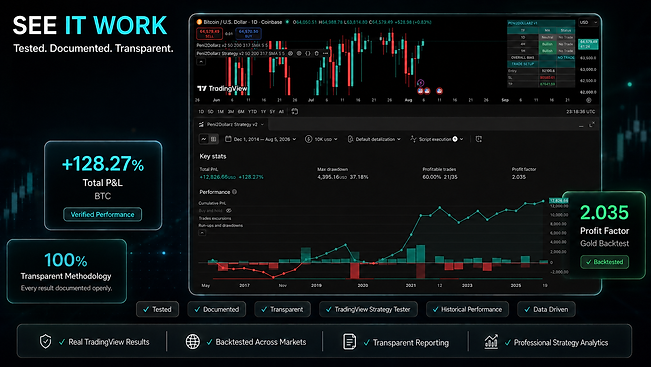Select the 5D time range
651x367 pixels.
pos(210,112)
